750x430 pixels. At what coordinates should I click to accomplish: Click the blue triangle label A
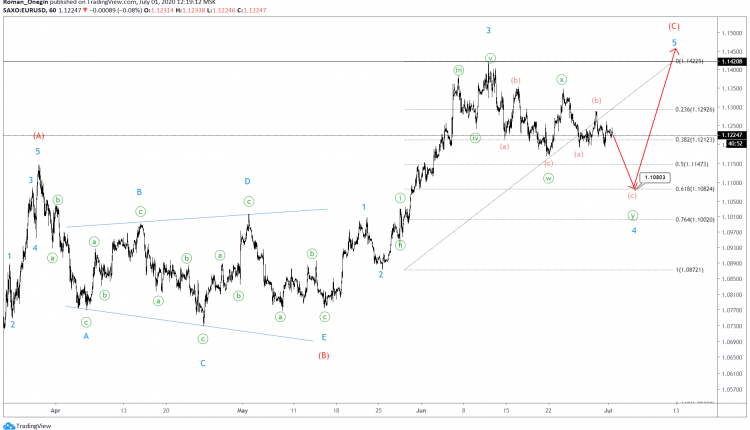pyautogui.click(x=86, y=336)
